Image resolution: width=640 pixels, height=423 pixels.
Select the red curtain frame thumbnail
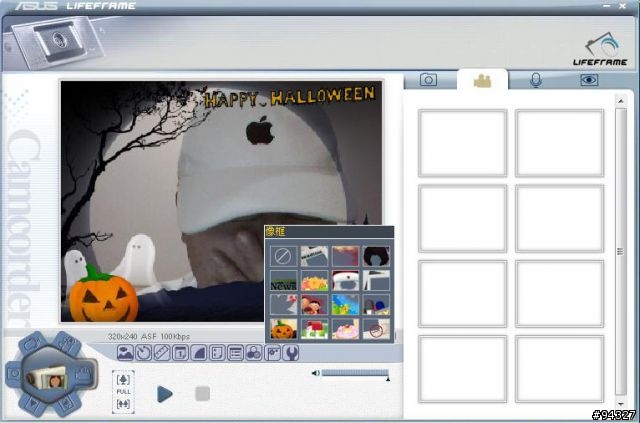(x=345, y=256)
